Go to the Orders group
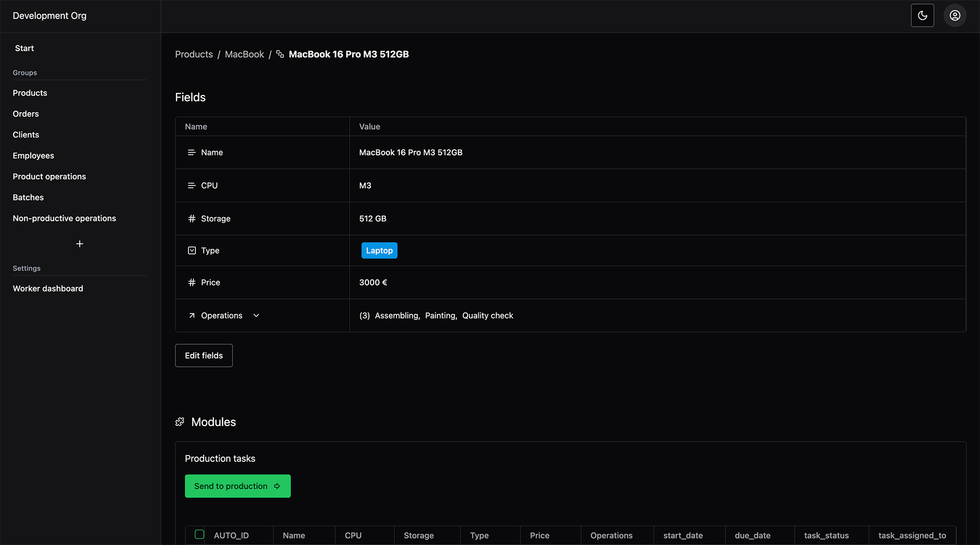980x545 pixels. coord(26,114)
